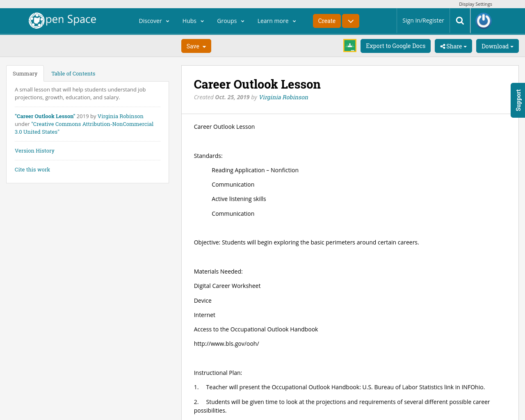Click Export to Google Docs

tap(395, 46)
